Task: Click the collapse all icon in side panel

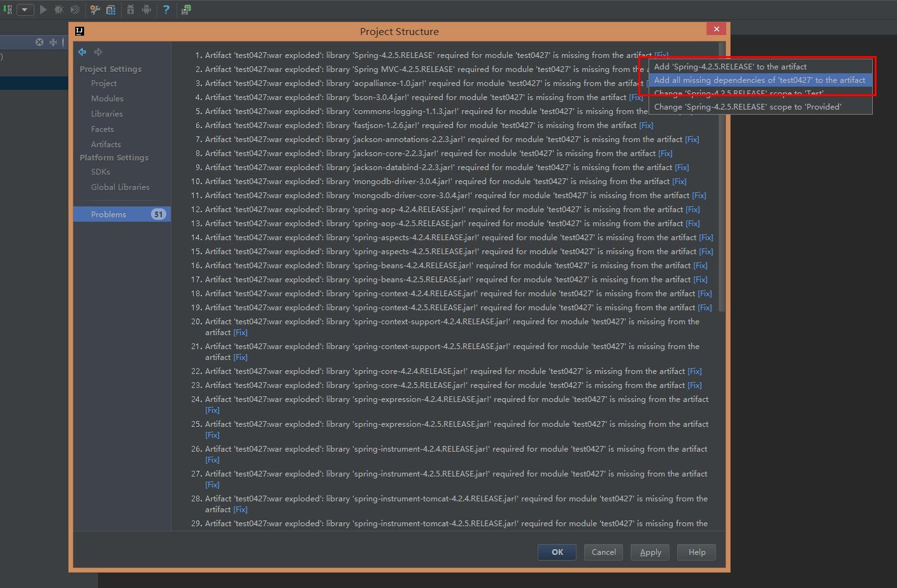Action: coord(54,42)
